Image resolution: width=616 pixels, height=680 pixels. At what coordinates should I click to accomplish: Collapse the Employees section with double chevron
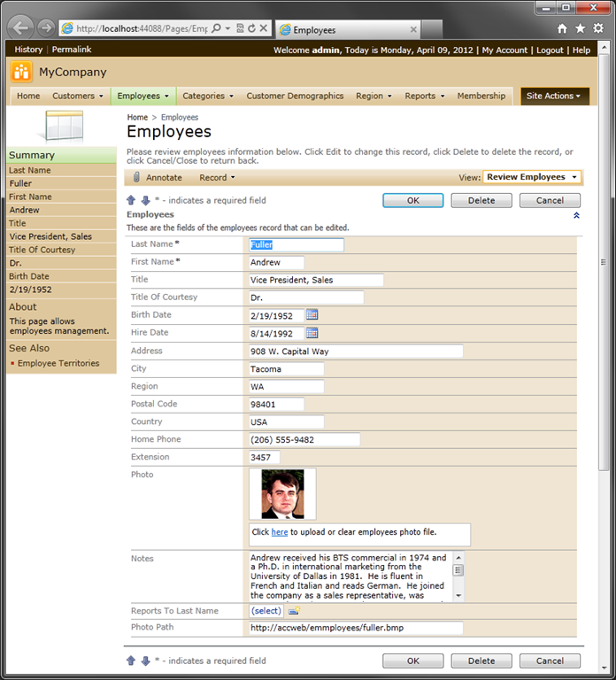[576, 215]
